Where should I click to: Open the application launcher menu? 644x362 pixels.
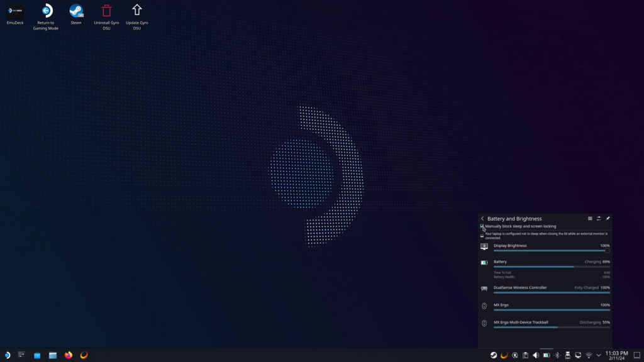tap(7, 355)
